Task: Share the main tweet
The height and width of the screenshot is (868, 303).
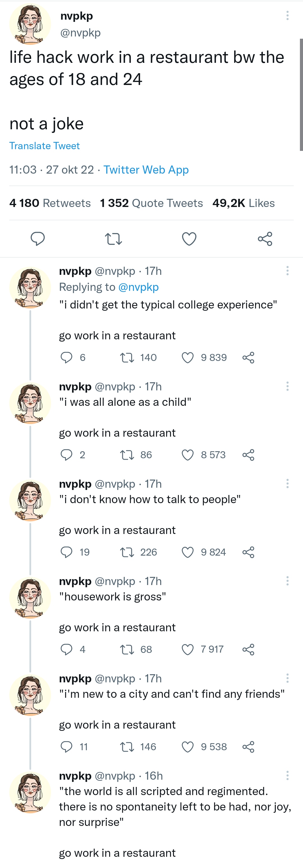Action: point(265,239)
